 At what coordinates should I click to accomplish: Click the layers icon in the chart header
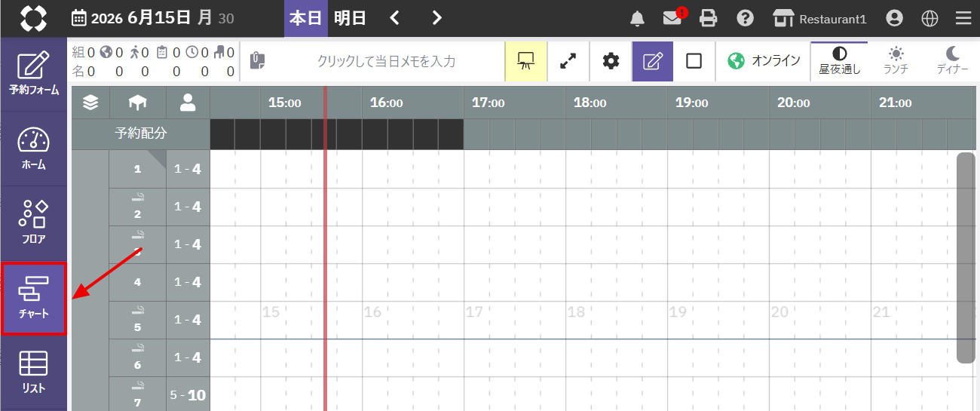(x=90, y=103)
